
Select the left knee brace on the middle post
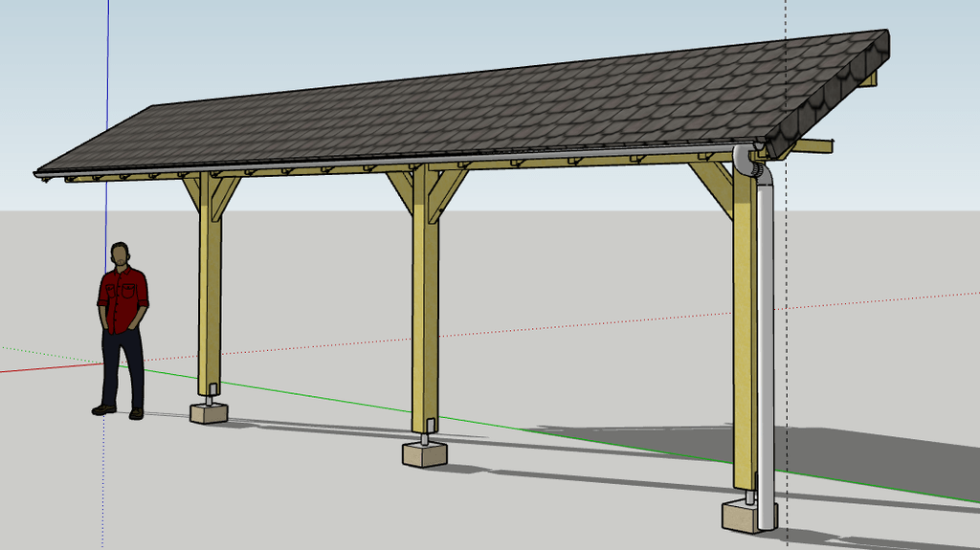[400, 192]
